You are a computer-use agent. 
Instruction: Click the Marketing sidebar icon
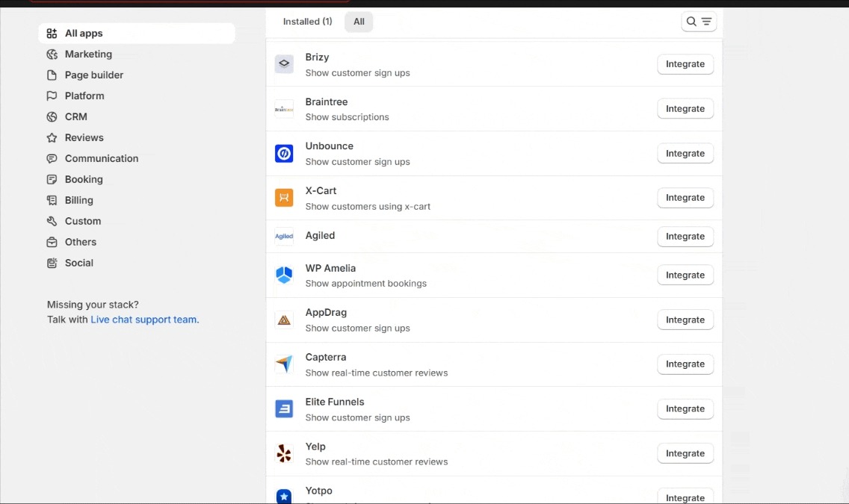[52, 54]
